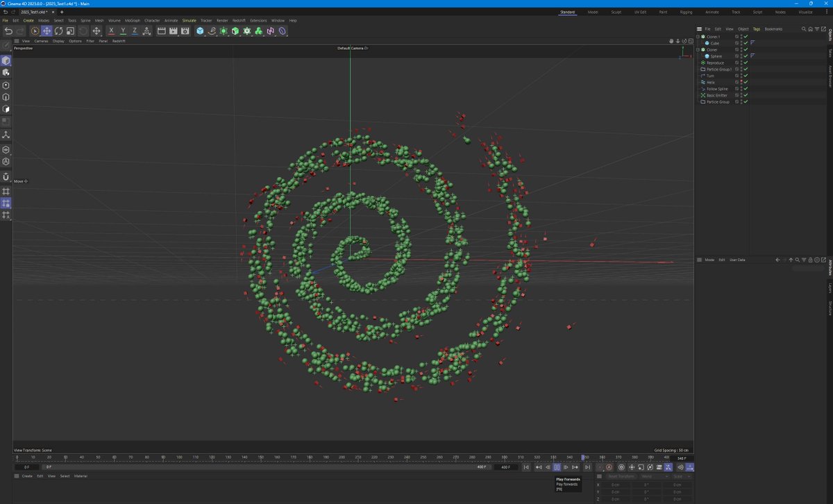Add a new project tab with plus

tap(62, 12)
